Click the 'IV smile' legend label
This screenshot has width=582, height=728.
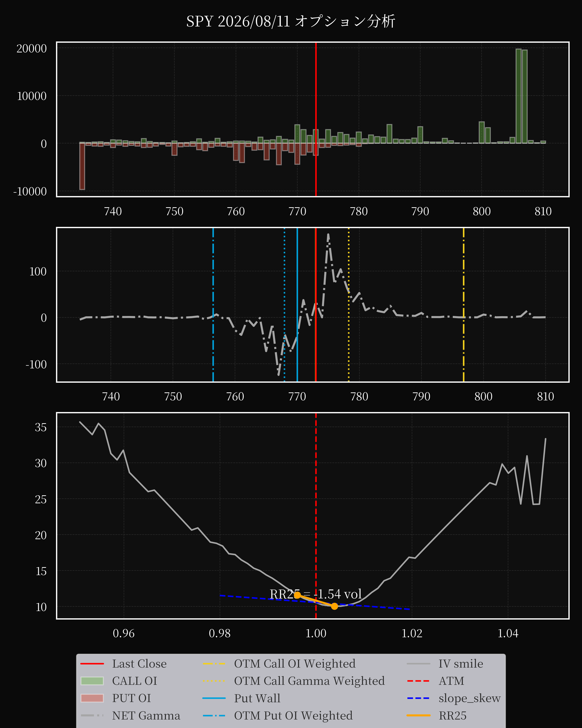pyautogui.click(x=461, y=664)
